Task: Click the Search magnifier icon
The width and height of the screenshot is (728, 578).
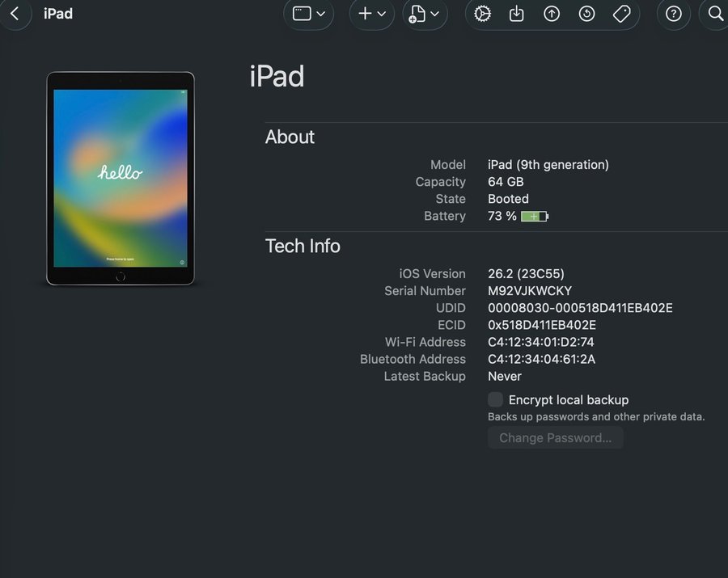Action: point(715,14)
